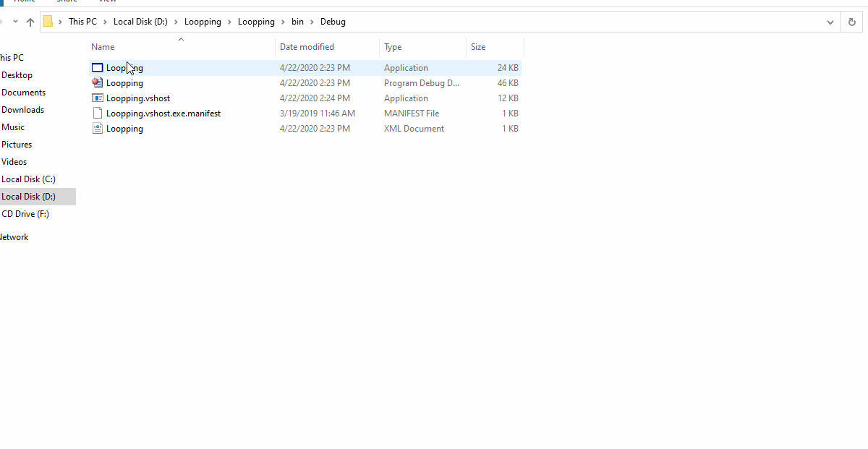Expand chevron before This PC in path

pos(61,22)
